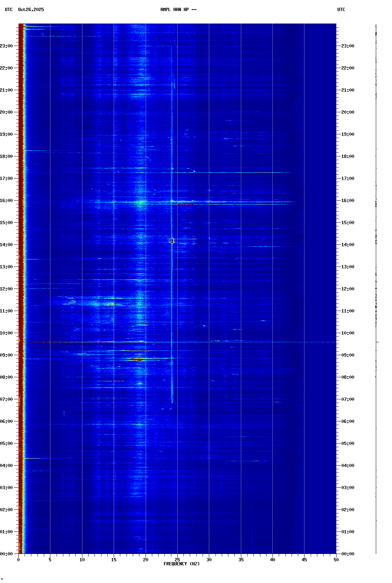Click the 20:00 label on right time axis
392x583 pixels.
(348, 112)
